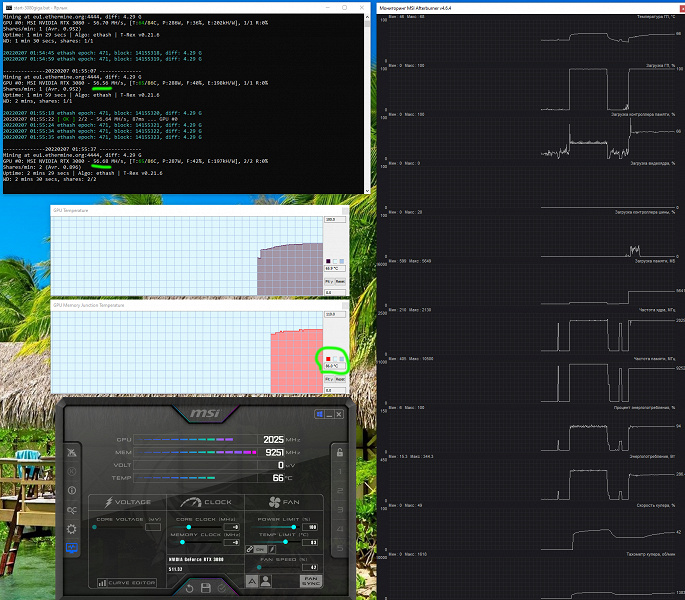Screen dimensions: 685x600
Task: Select profile slot 1
Action: [x=339, y=471]
